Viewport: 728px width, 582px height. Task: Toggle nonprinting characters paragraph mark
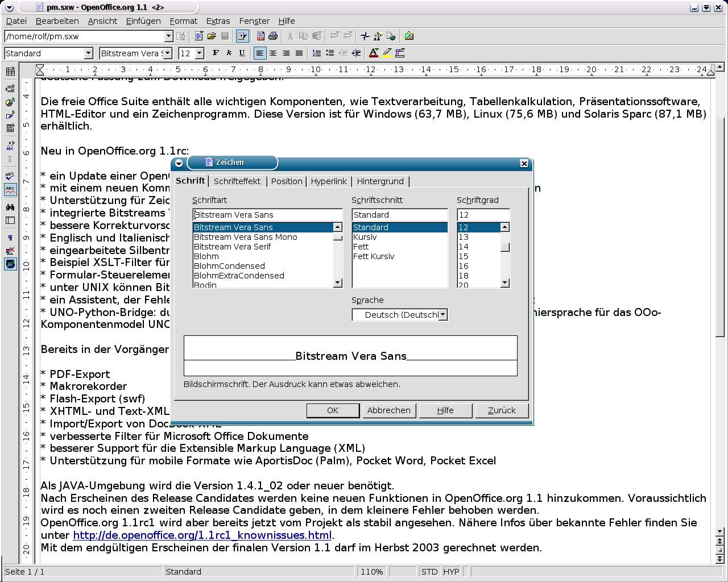point(10,238)
